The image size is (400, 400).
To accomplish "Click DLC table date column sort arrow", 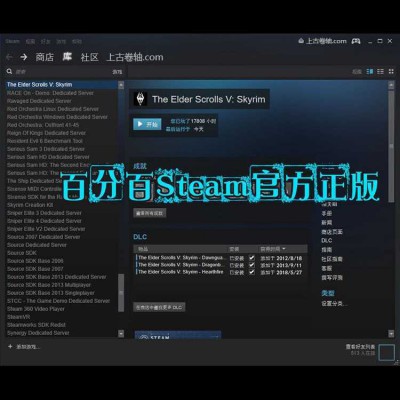I will pyautogui.click(x=284, y=249).
